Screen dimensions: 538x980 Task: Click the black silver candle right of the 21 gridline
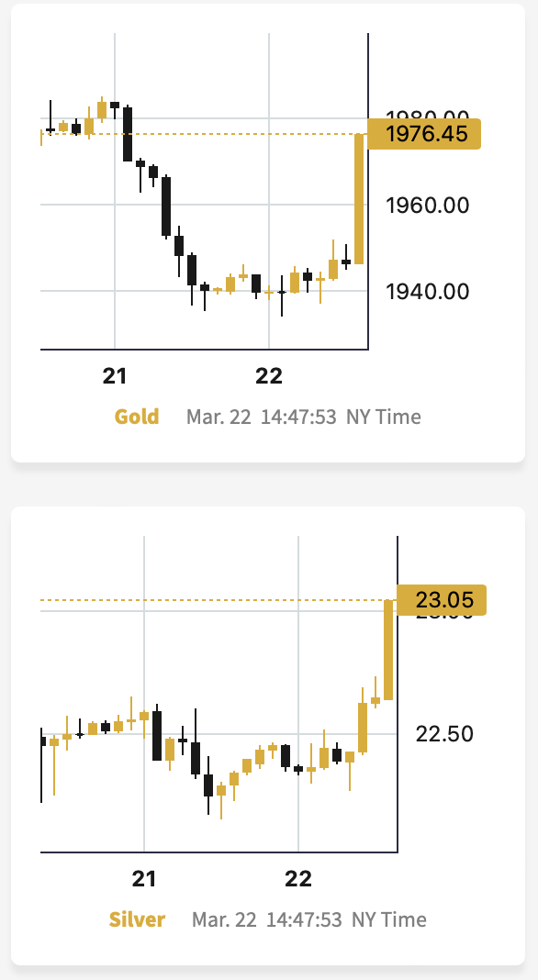157,736
